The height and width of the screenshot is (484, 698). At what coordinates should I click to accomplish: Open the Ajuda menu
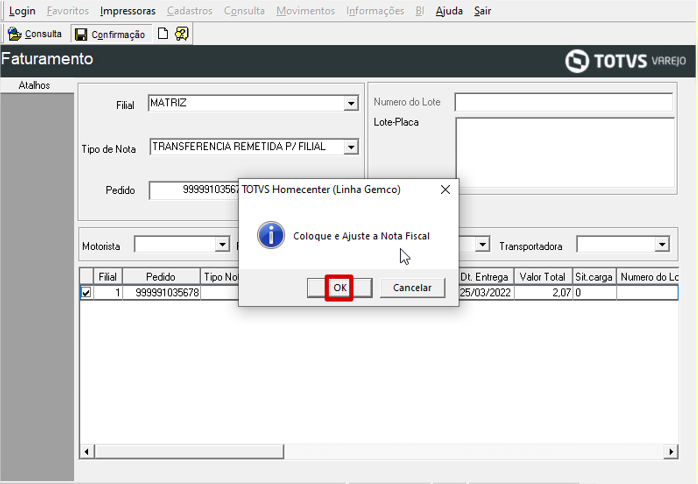(x=449, y=11)
